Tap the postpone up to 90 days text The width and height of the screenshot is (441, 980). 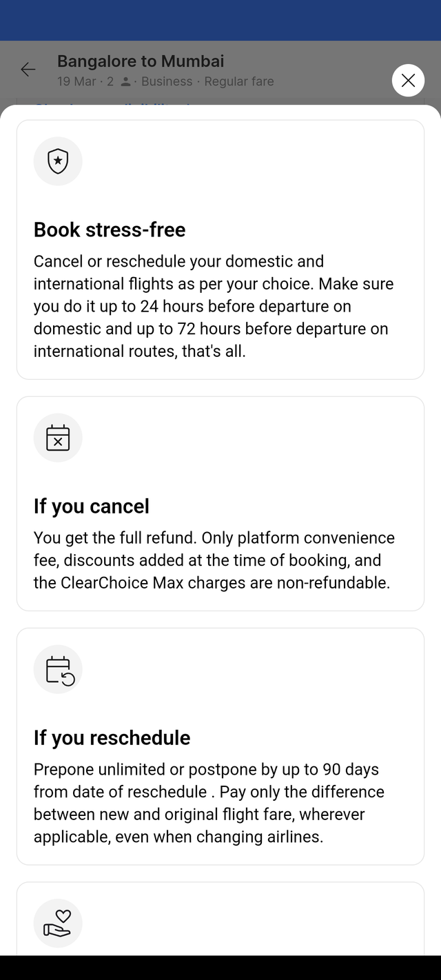point(209,803)
